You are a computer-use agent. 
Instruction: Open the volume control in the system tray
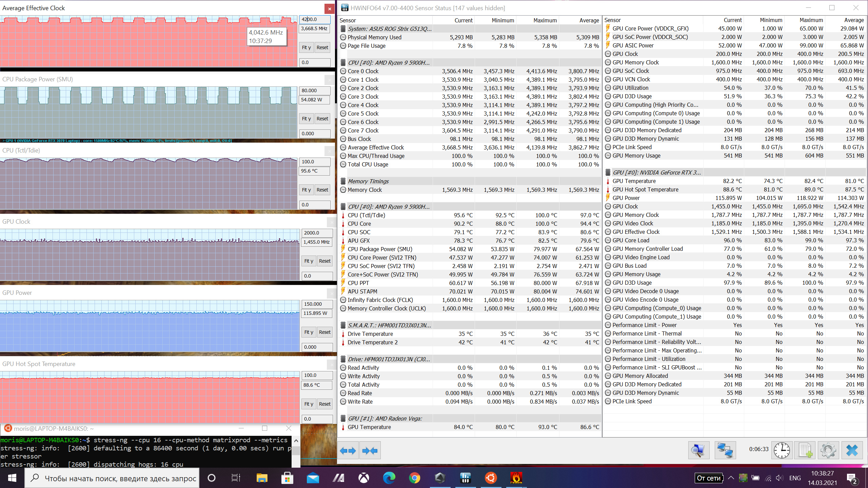pos(779,478)
